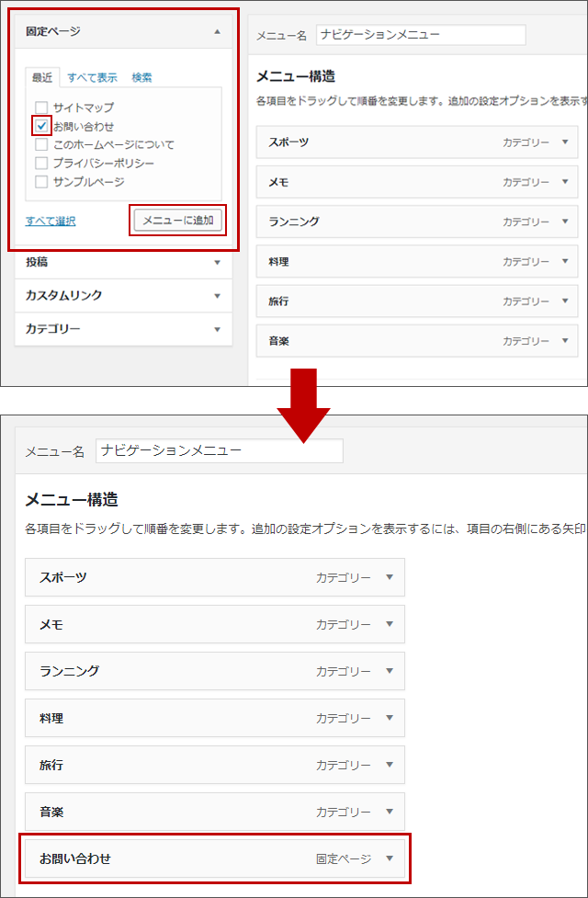
Task: Select the サンプルページ checkbox
Action: (41, 181)
